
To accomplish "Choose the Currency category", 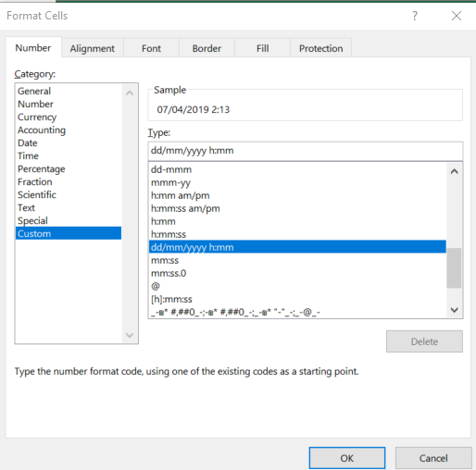I will (69, 117).
